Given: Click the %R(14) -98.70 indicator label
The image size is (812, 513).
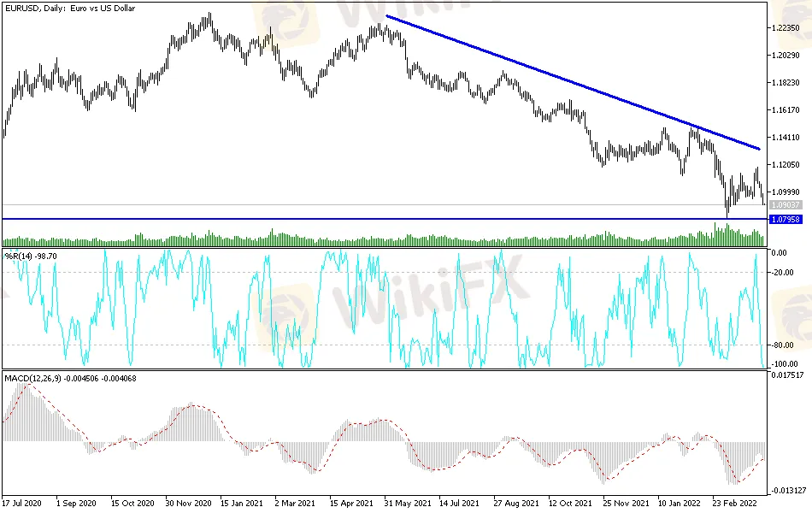Looking at the screenshot, I should tap(31, 256).
